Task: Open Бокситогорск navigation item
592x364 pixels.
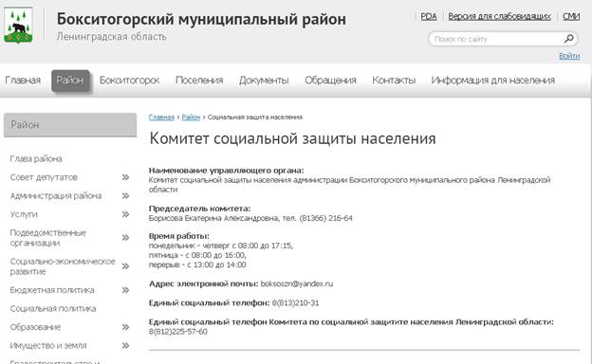Action: (129, 80)
